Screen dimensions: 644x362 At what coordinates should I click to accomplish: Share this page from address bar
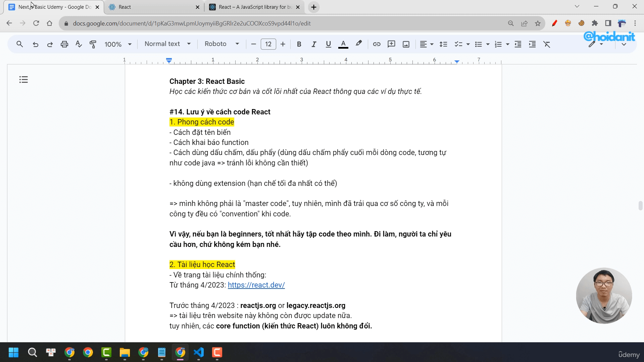pyautogui.click(x=524, y=23)
